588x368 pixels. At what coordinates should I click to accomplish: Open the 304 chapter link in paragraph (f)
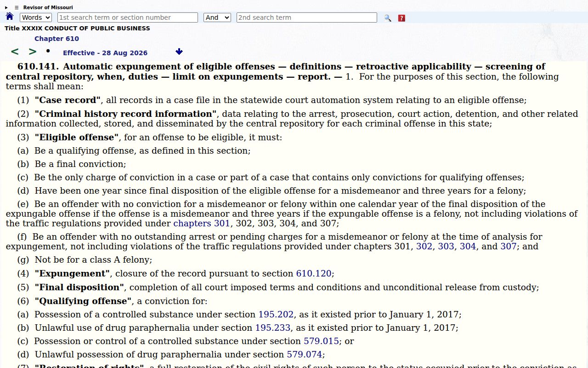click(x=468, y=246)
